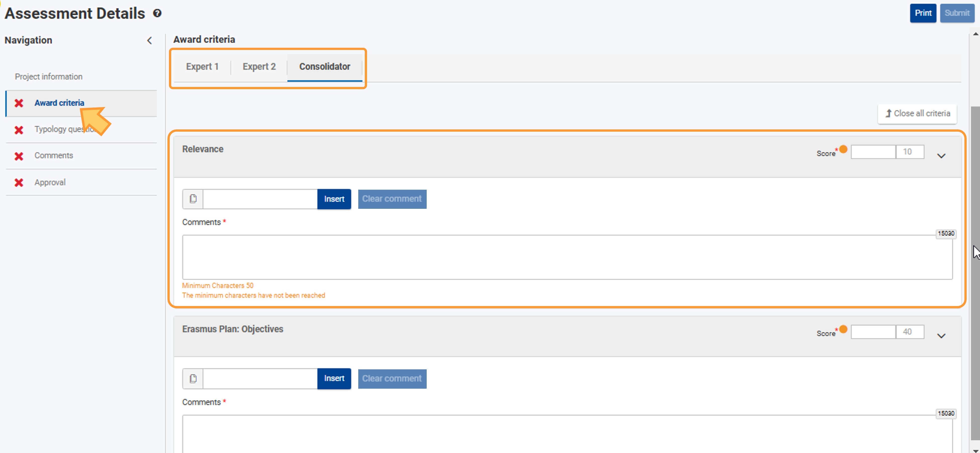
Task: Click the red X beside Typology questions
Action: click(x=19, y=130)
